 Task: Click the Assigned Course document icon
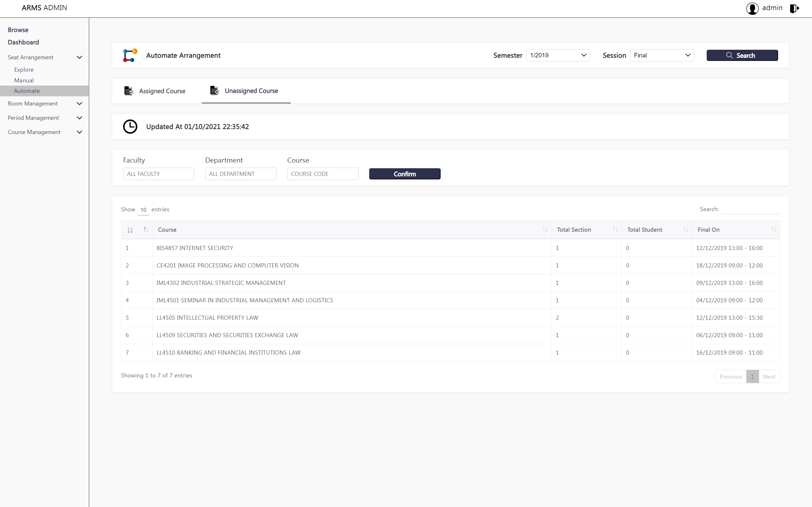coord(128,91)
